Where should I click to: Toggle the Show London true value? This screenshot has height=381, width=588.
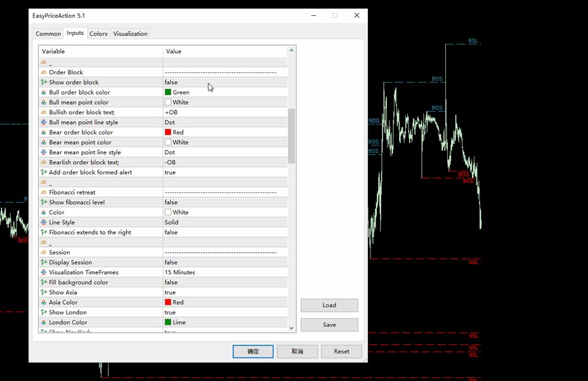225,312
